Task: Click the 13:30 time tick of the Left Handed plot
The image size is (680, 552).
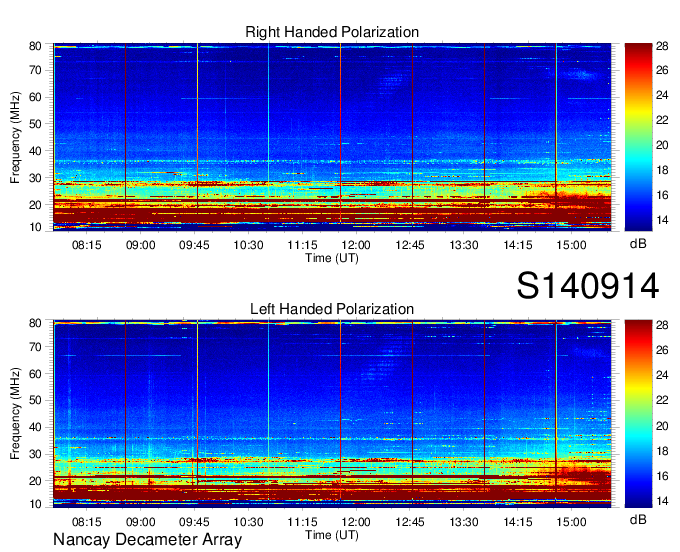Action: tap(464, 522)
